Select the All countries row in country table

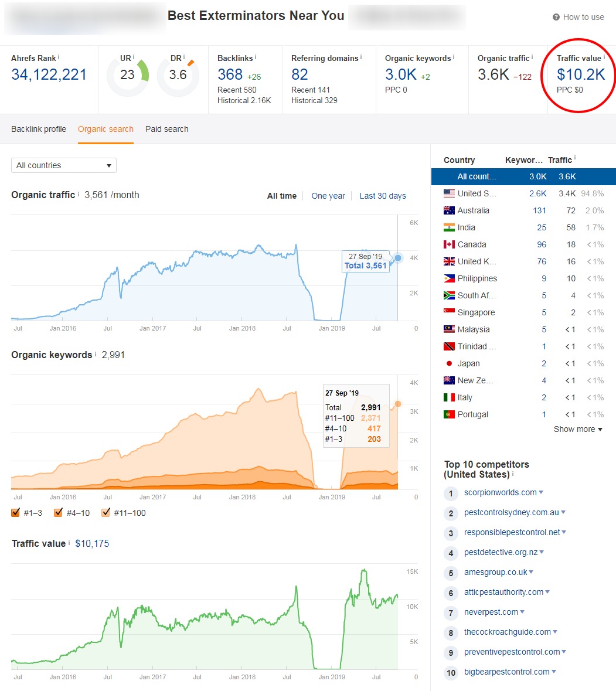pyautogui.click(x=523, y=176)
